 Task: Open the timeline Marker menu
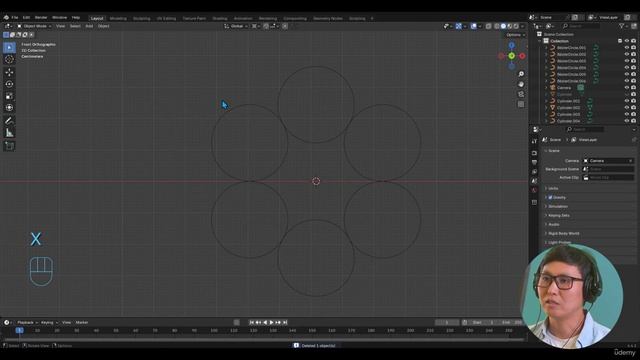(x=82, y=322)
